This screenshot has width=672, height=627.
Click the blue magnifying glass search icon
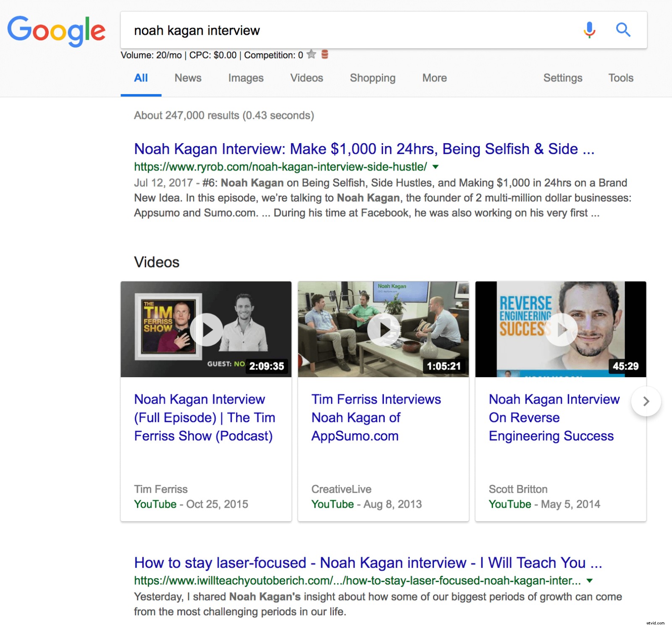coord(623,30)
